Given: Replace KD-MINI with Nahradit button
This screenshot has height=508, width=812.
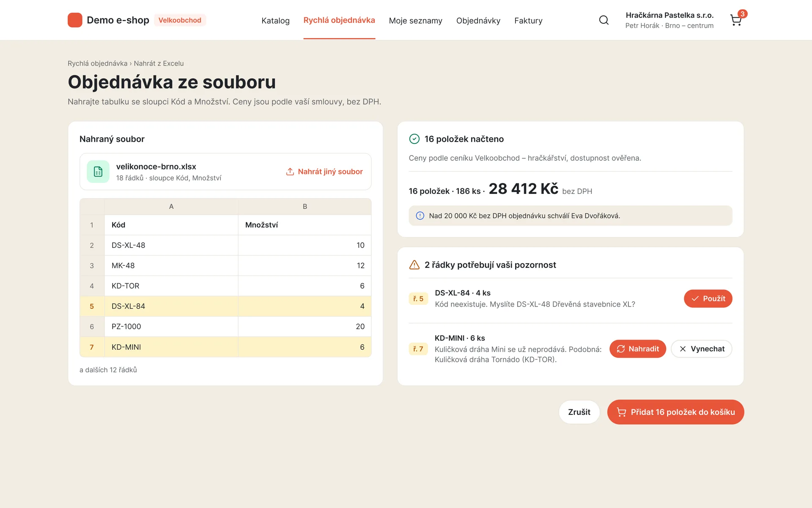Looking at the screenshot, I should pyautogui.click(x=638, y=349).
